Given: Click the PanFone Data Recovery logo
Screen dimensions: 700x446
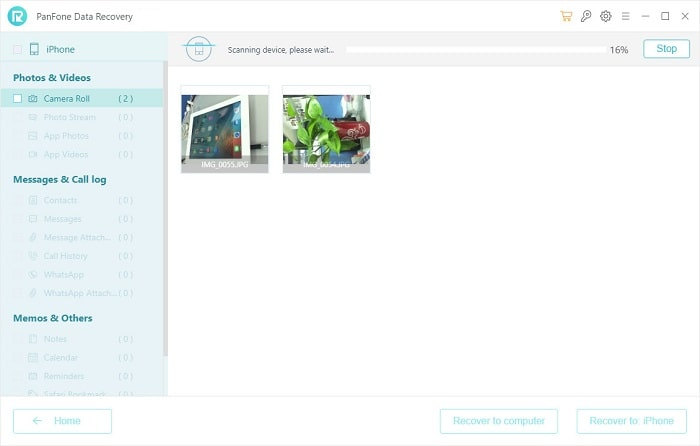Looking at the screenshot, I should pyautogui.click(x=17, y=17).
